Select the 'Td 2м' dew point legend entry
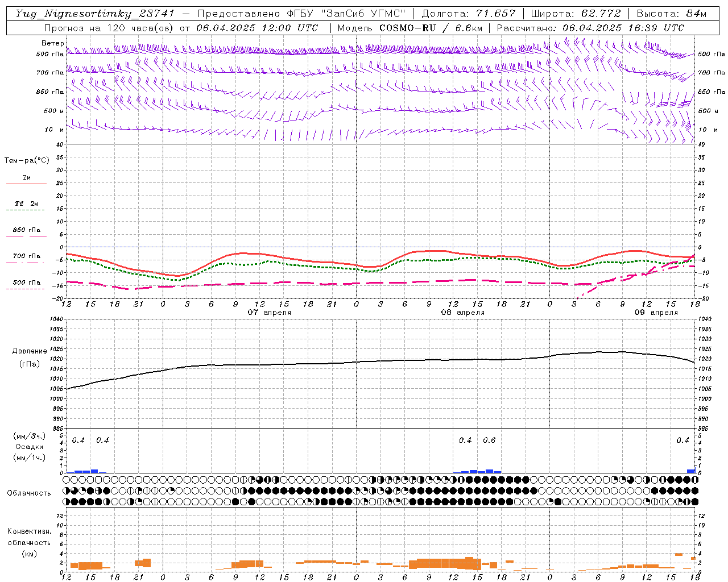 click(27, 203)
